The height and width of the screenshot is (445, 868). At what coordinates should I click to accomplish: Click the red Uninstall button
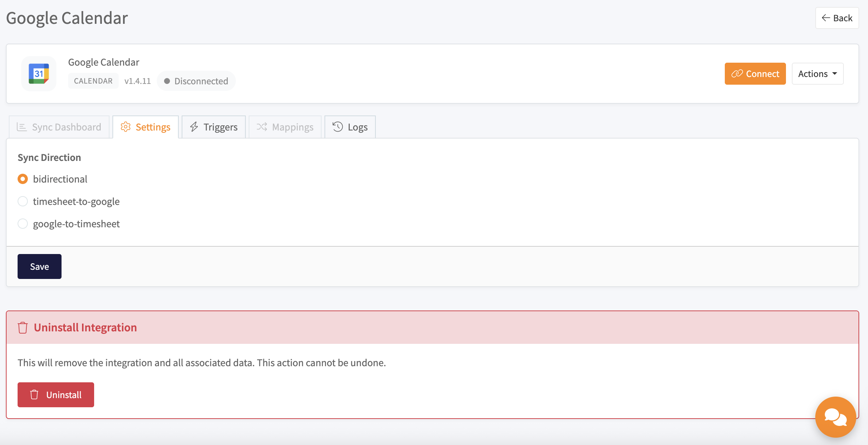click(x=56, y=395)
